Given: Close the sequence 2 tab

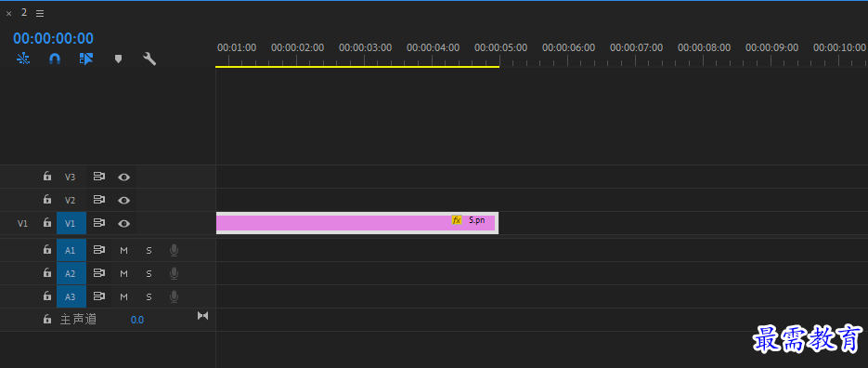Looking at the screenshot, I should click(x=9, y=14).
